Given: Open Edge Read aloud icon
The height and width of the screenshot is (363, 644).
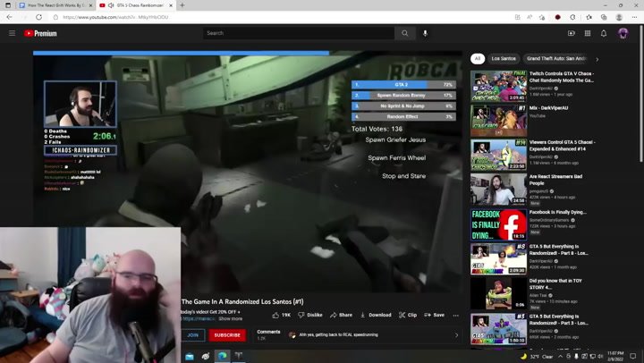Looking at the screenshot, I should [530, 17].
